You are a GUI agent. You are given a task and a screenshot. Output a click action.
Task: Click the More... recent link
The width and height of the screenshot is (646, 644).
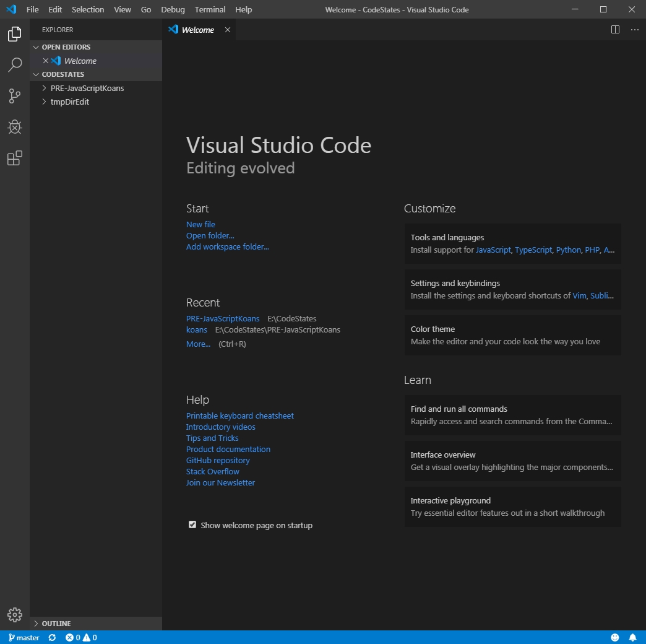198,344
